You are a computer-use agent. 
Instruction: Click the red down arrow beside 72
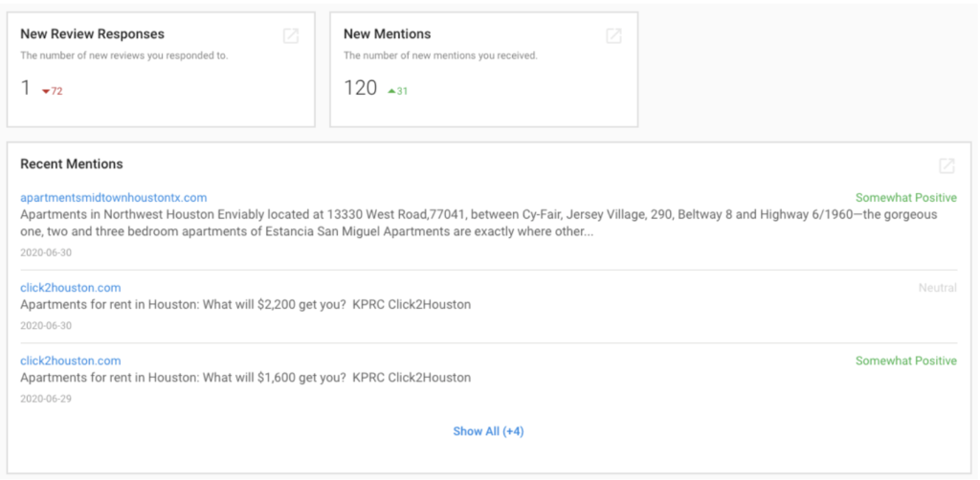coord(46,92)
